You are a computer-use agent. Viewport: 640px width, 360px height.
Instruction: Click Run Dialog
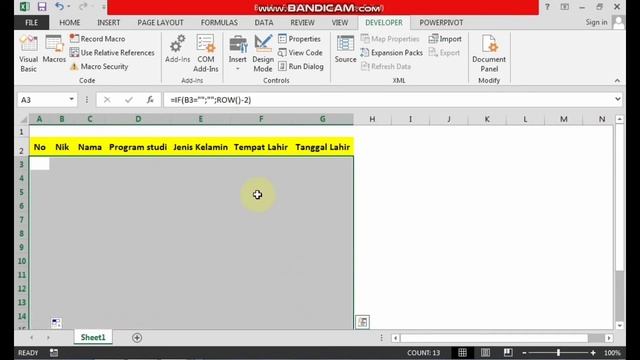click(x=301, y=67)
